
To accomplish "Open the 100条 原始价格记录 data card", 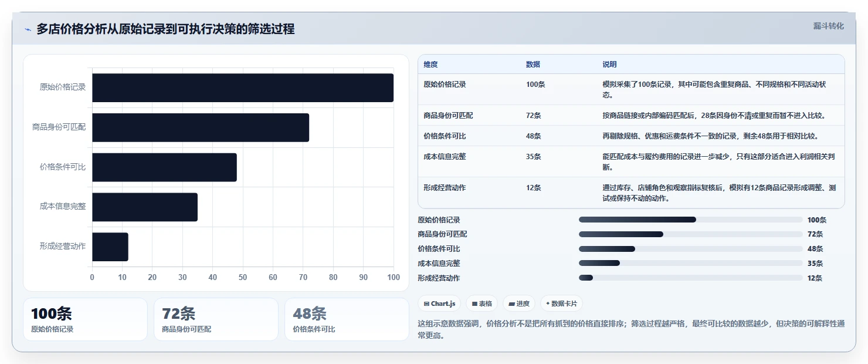I will click(x=85, y=319).
